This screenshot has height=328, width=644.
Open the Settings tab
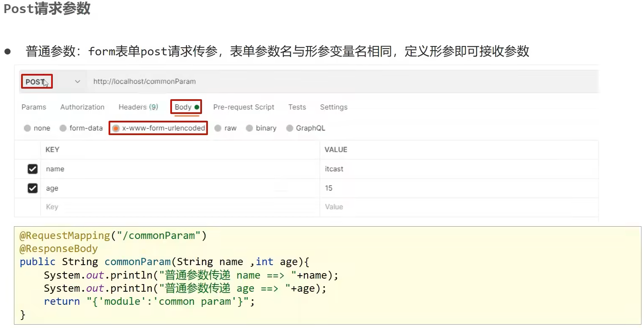pos(334,107)
